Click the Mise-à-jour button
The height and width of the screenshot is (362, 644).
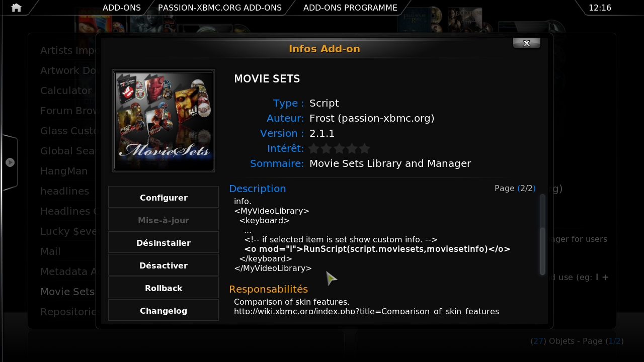click(164, 220)
